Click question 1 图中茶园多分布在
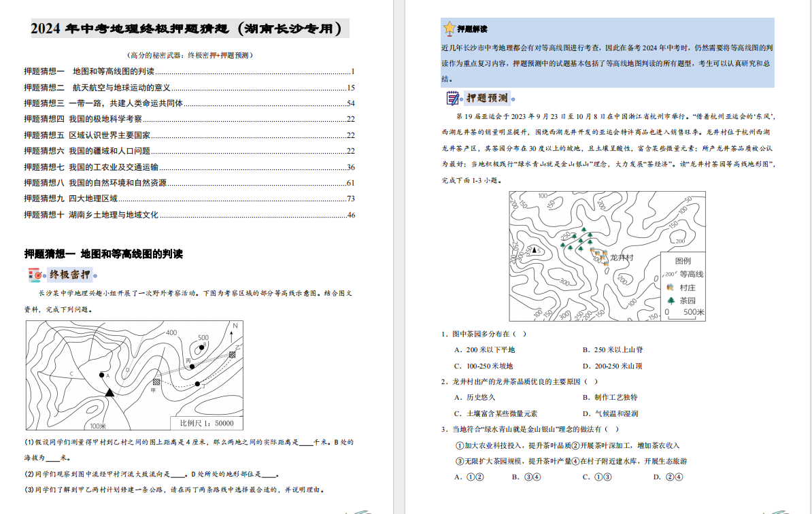The height and width of the screenshot is (514, 812). (x=484, y=334)
